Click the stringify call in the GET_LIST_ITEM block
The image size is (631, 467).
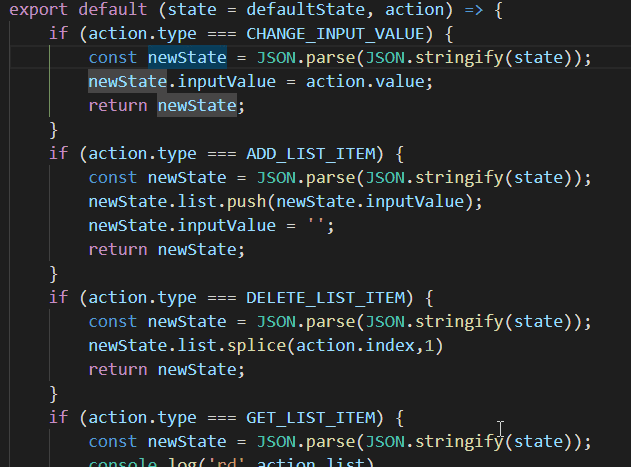459,442
